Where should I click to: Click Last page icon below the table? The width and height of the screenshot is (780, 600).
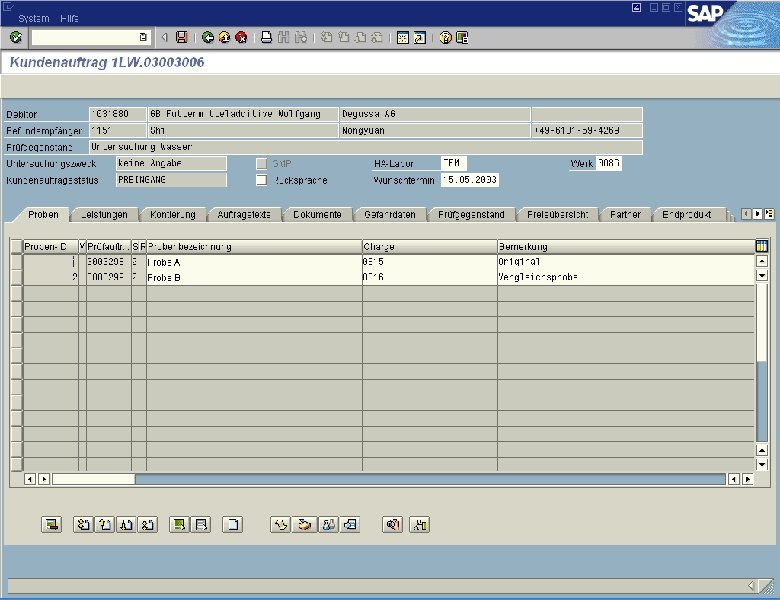point(148,524)
